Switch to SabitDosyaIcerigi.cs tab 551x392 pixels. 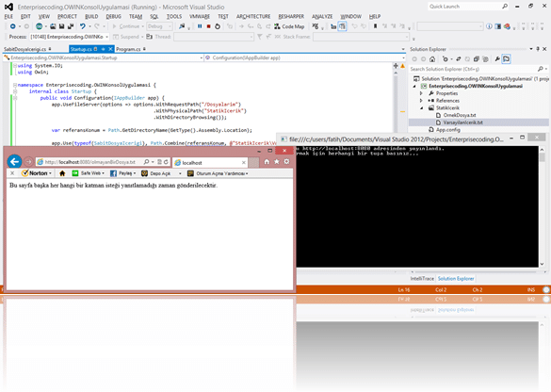pyautogui.click(x=24, y=49)
